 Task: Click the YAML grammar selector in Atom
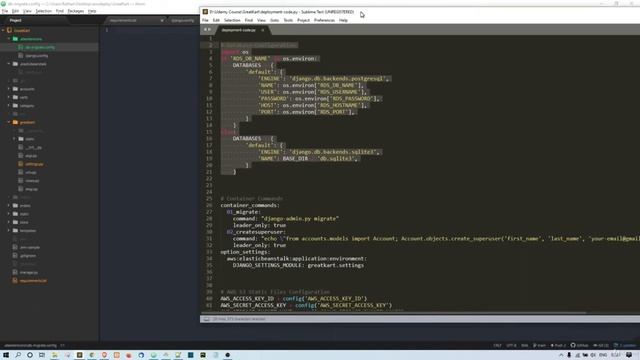tap(524, 345)
